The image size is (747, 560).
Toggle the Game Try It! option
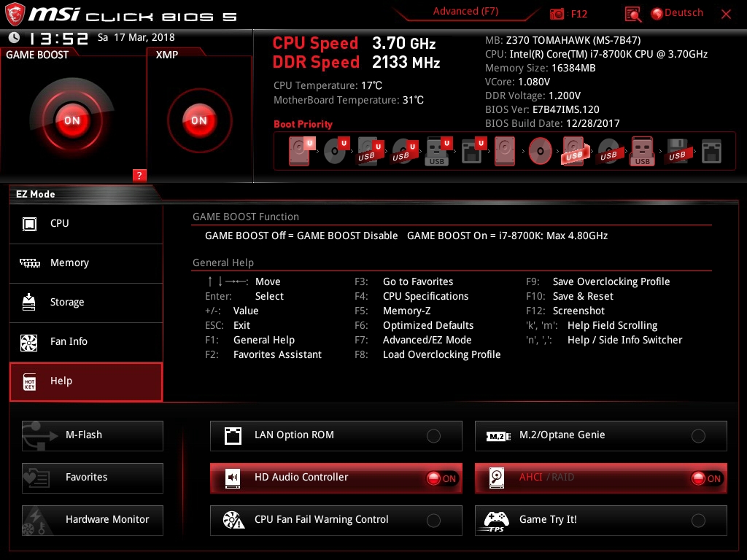[x=601, y=521]
